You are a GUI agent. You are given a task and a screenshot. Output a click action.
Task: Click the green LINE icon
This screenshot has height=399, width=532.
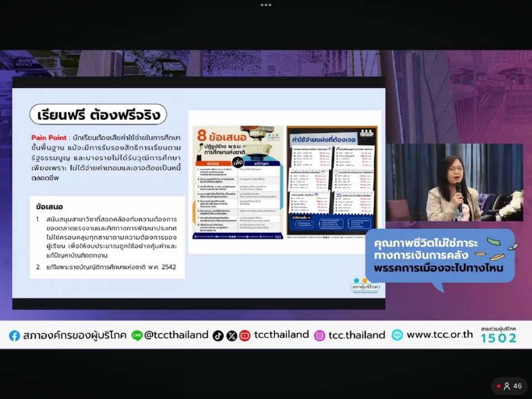tap(137, 335)
